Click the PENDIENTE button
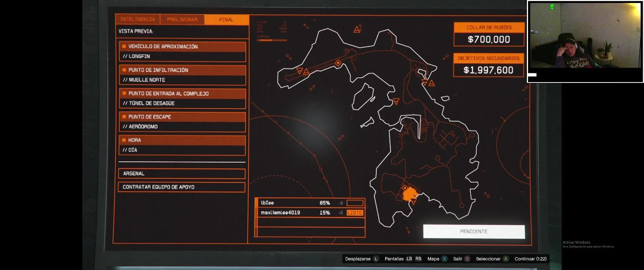 (x=474, y=231)
